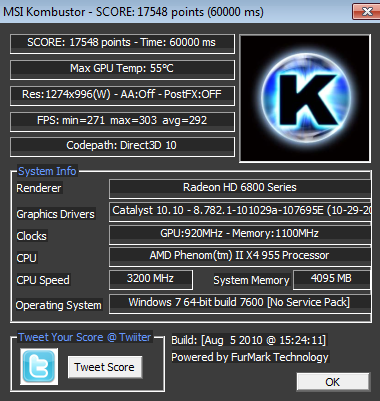This screenshot has height=401, width=380.
Task: Click the Twitter bird icon
Action: click(x=39, y=366)
